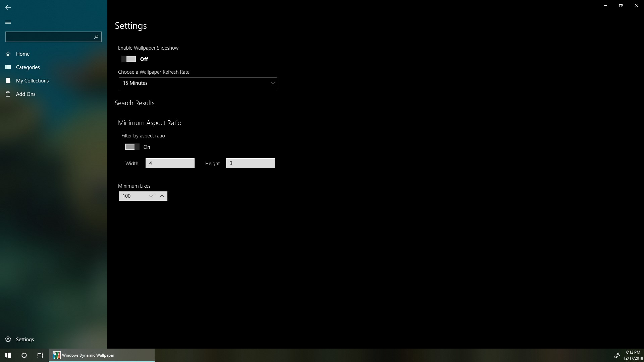Click the aspect ratio Height field
The width and height of the screenshot is (644, 362).
[250, 163]
